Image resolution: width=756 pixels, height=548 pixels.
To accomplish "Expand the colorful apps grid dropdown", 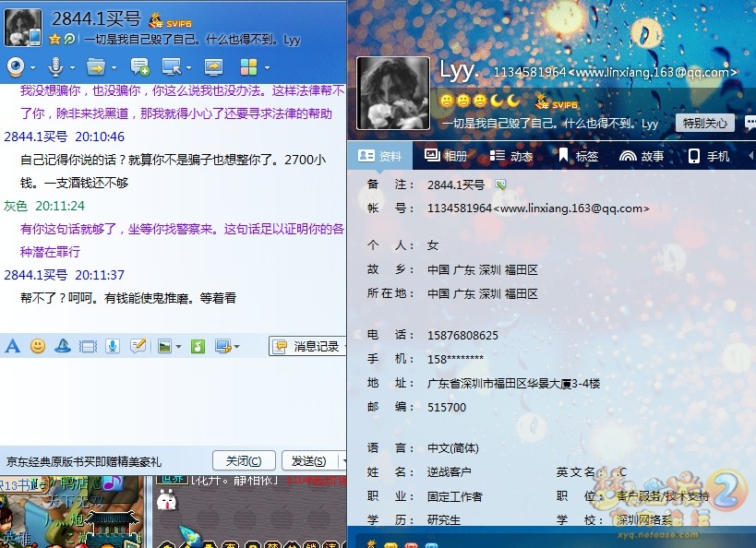I will pyautogui.click(x=267, y=67).
